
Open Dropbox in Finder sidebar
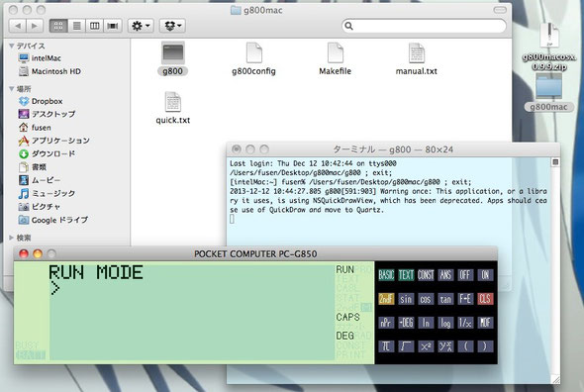point(41,101)
